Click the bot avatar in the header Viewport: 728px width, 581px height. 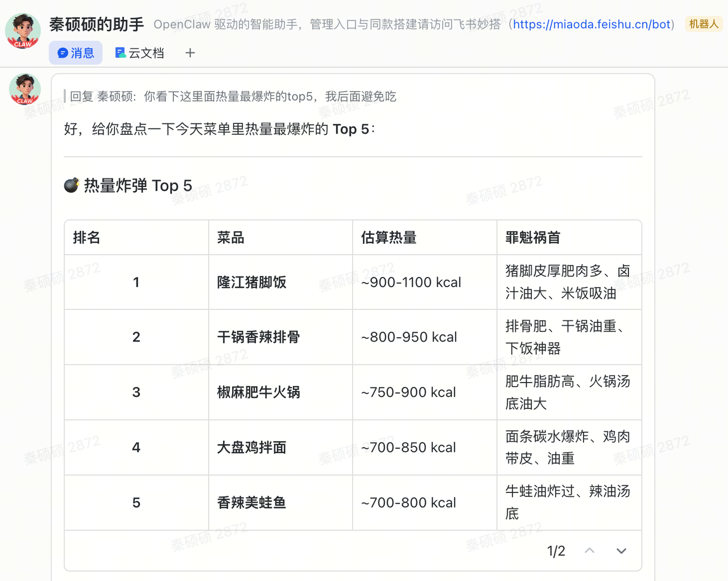23,31
